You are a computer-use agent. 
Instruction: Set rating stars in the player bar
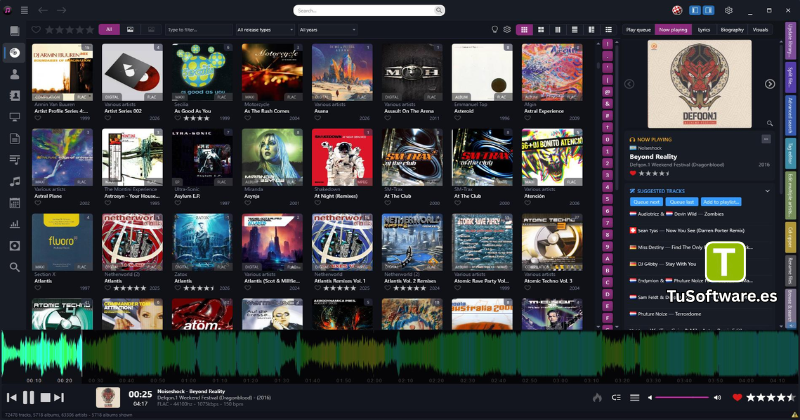point(770,397)
